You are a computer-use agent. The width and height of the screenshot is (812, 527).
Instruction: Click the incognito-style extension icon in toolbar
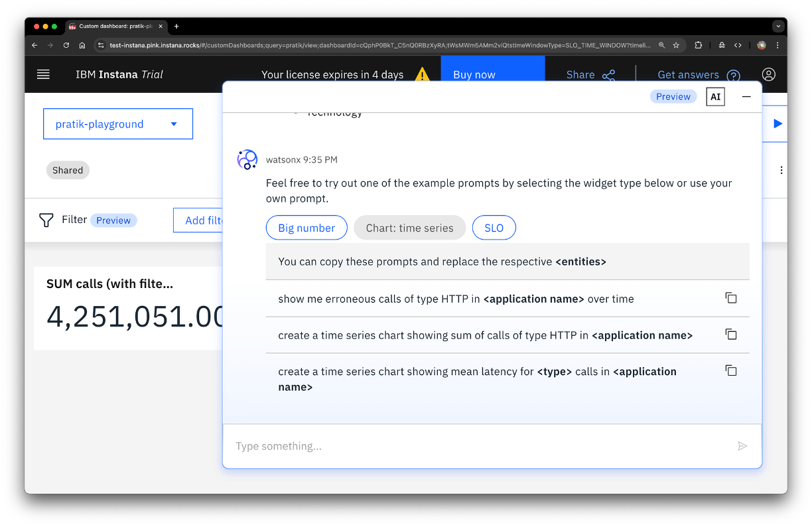point(722,45)
